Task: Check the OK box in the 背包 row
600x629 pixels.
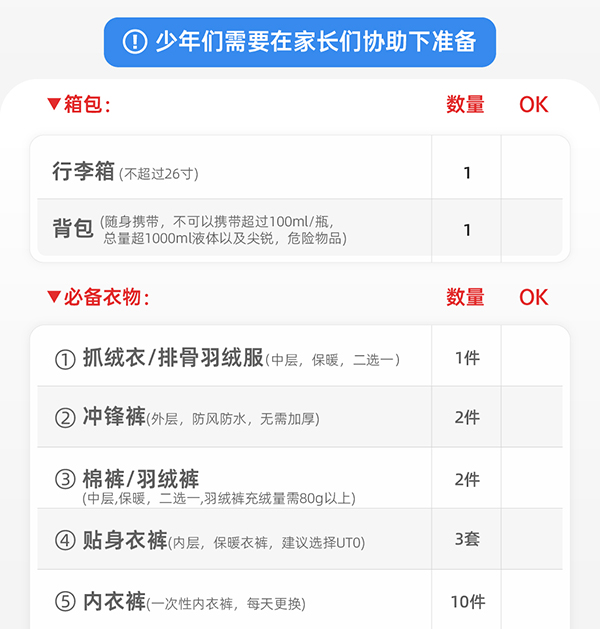Action: point(534,229)
